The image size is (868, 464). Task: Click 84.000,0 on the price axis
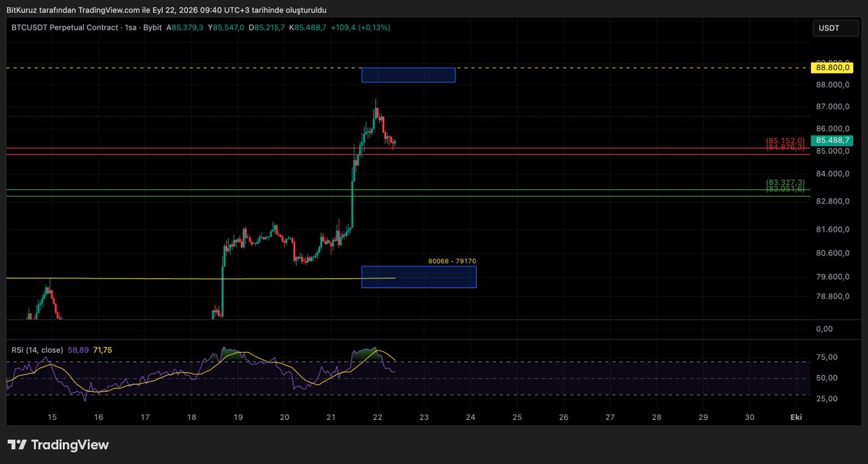click(x=832, y=174)
